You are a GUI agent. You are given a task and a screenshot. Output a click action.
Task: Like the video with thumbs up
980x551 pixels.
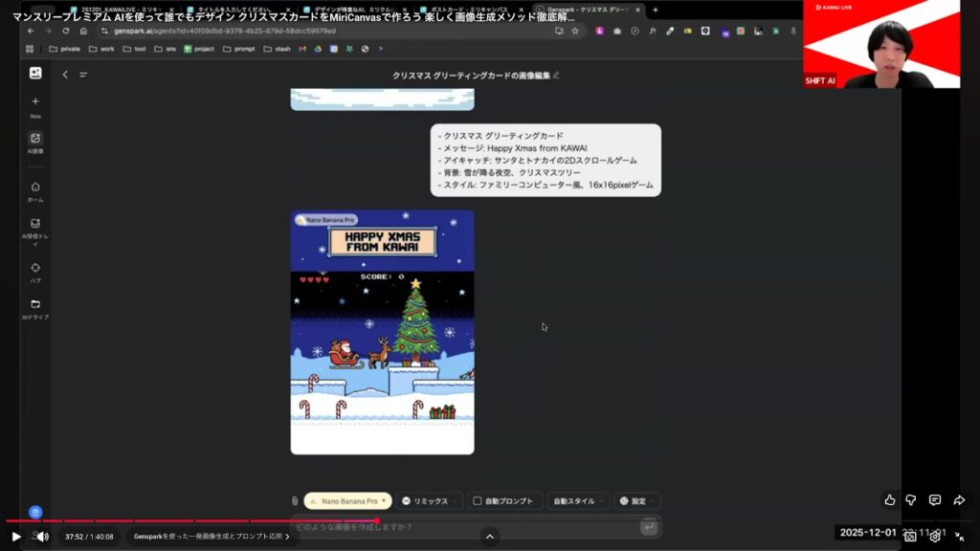(890, 499)
